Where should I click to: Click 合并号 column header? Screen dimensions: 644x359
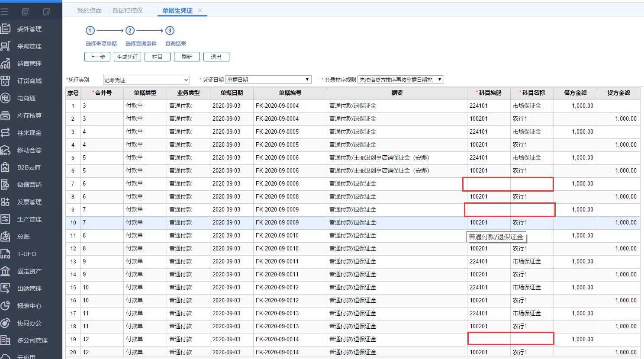tap(102, 93)
